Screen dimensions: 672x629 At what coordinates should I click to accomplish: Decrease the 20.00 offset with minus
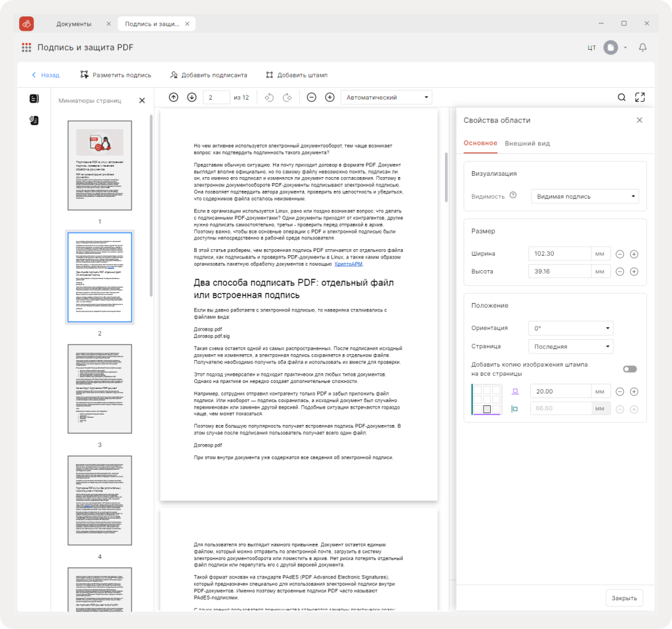pyautogui.click(x=619, y=392)
